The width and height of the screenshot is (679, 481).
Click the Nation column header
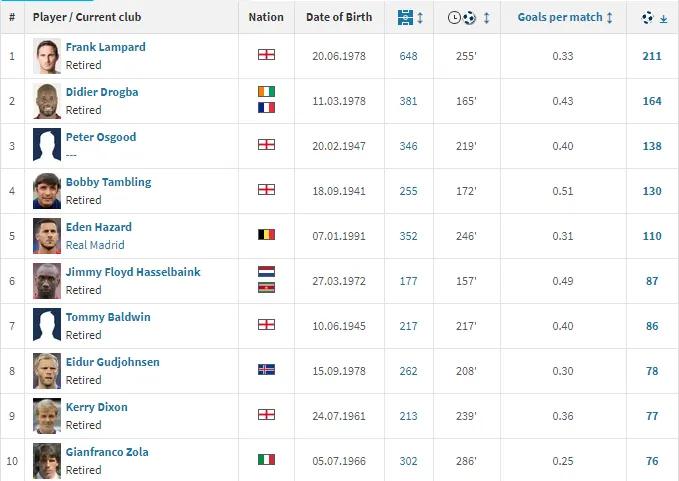tap(266, 17)
